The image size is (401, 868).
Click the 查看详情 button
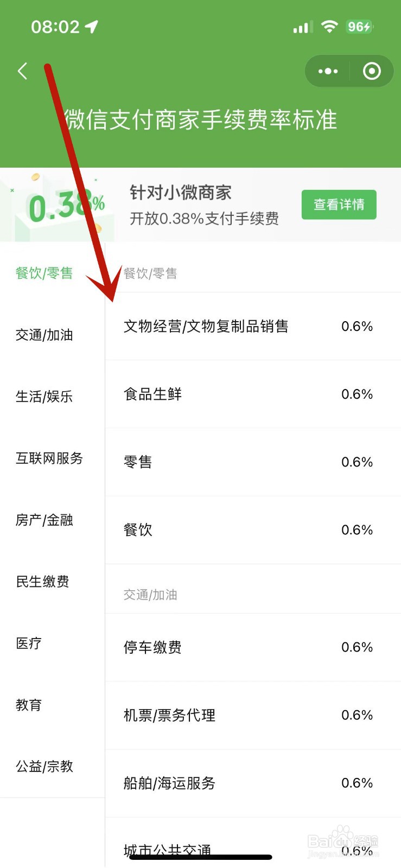(x=339, y=205)
